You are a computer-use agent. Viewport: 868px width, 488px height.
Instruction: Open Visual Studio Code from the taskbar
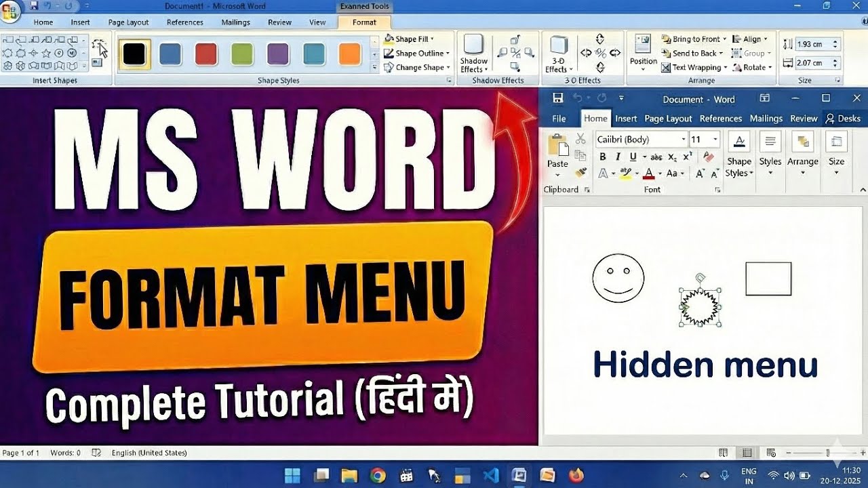tap(491, 475)
